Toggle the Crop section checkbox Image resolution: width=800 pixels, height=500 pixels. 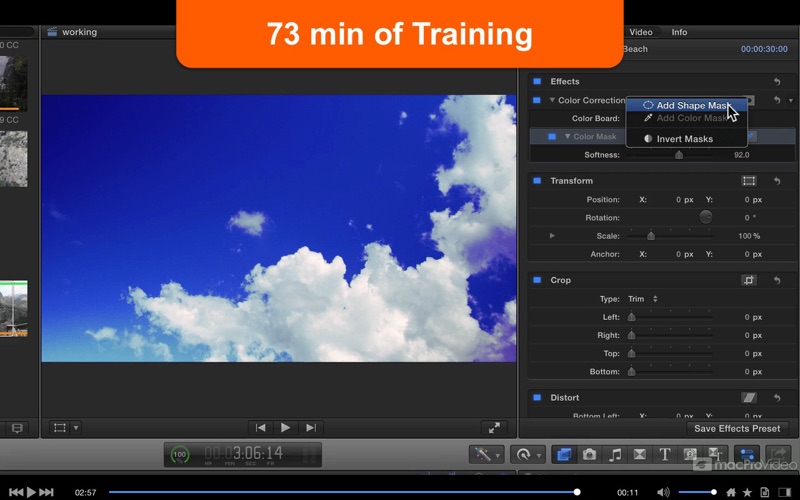click(537, 280)
